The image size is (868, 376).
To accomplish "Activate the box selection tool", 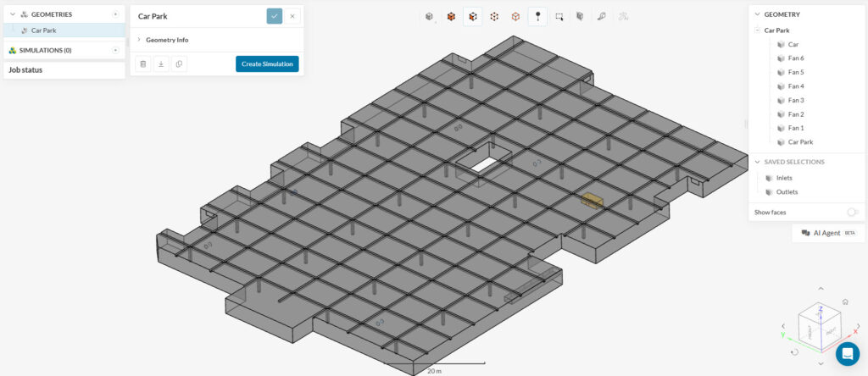I will 559,17.
